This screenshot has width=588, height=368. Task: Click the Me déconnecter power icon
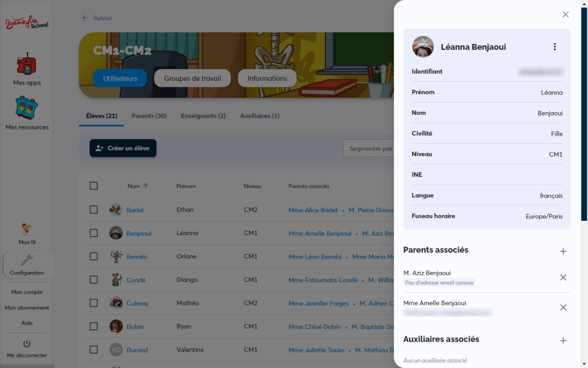pyautogui.click(x=27, y=344)
